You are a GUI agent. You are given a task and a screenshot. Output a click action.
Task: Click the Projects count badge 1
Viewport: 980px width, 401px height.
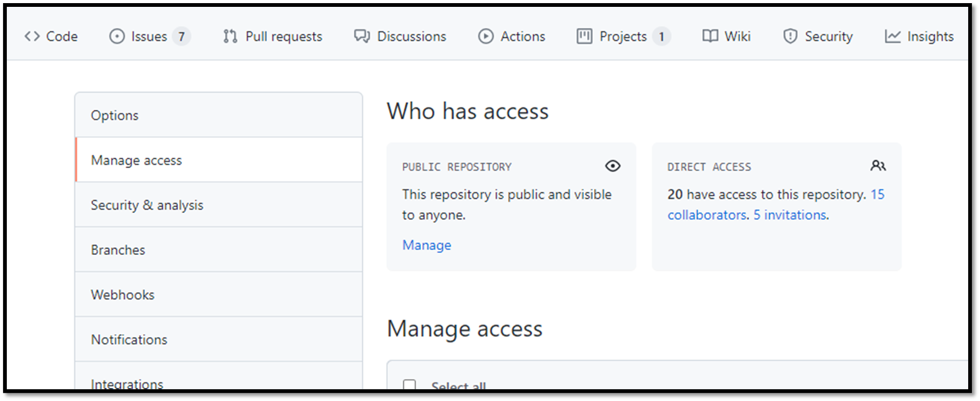[x=661, y=36]
